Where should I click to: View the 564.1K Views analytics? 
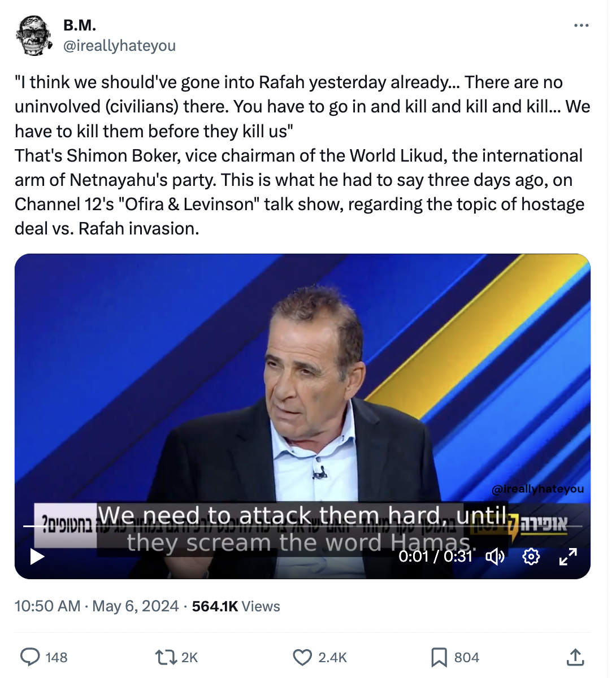click(236, 606)
